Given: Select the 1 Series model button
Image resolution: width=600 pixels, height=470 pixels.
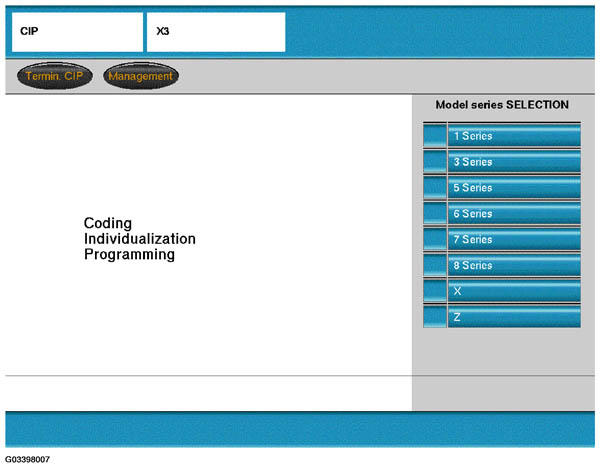Looking at the screenshot, I should click(514, 136).
